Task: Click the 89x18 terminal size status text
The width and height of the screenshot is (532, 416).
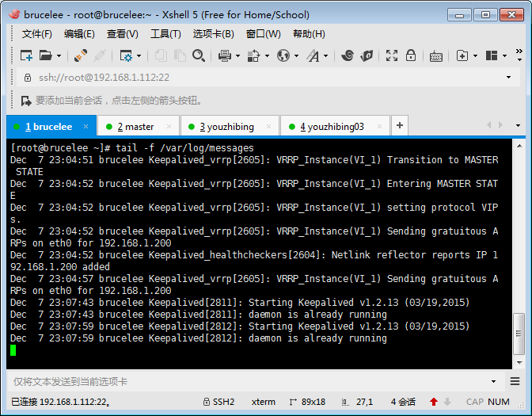Action: coord(313,402)
